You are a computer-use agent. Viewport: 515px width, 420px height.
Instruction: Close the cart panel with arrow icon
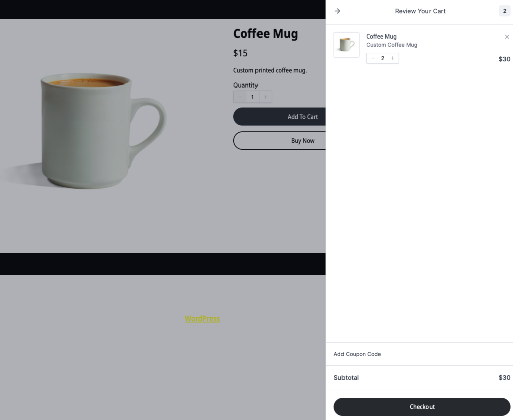(x=337, y=11)
